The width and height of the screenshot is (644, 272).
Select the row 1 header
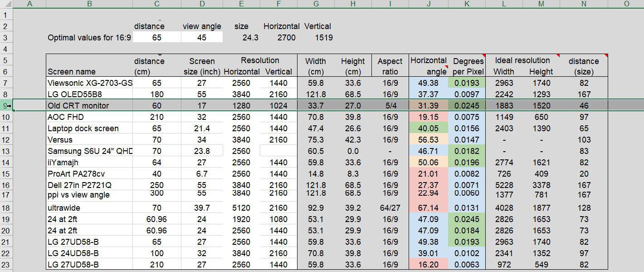click(x=6, y=15)
